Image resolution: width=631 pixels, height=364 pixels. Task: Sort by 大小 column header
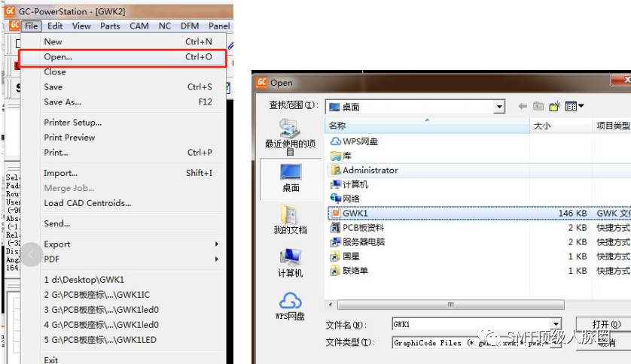560,126
